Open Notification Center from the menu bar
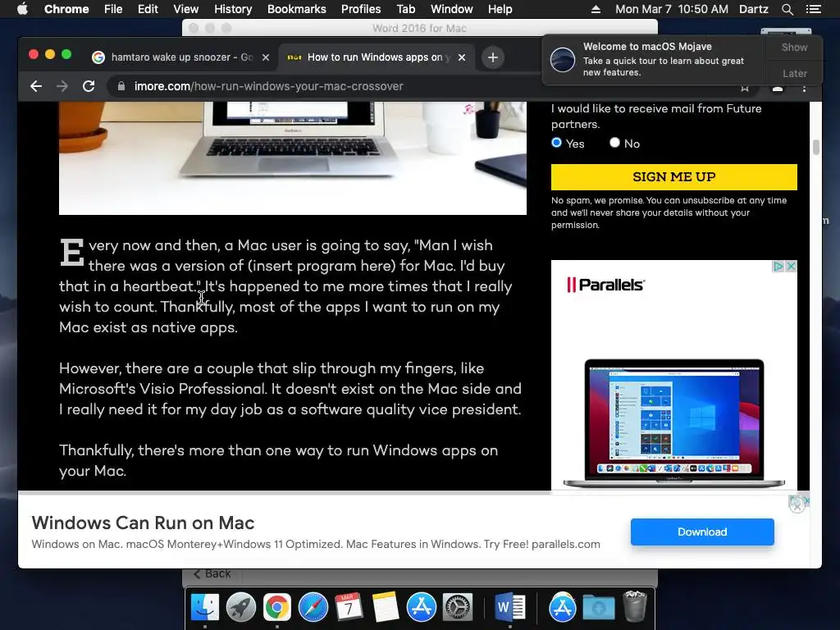This screenshot has width=840, height=630. 814,9
